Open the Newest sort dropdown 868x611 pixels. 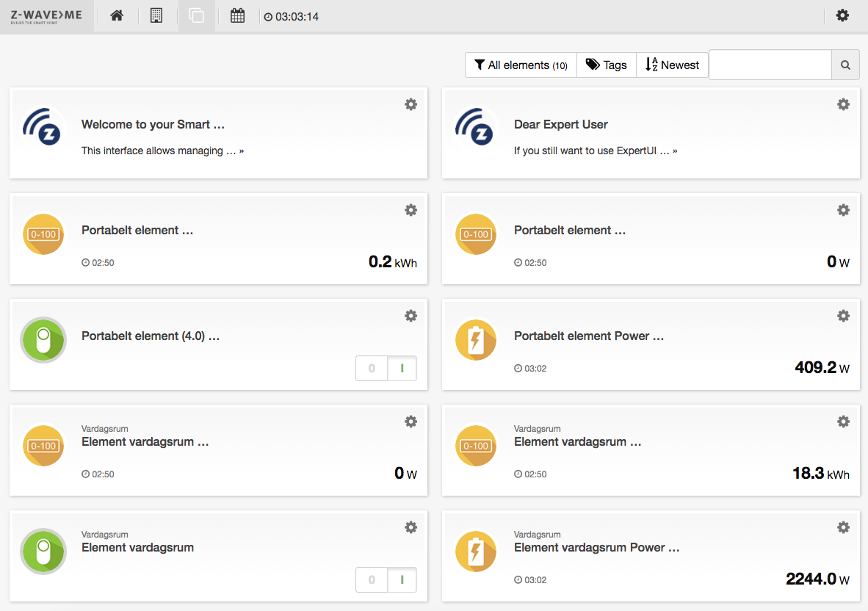pyautogui.click(x=672, y=65)
